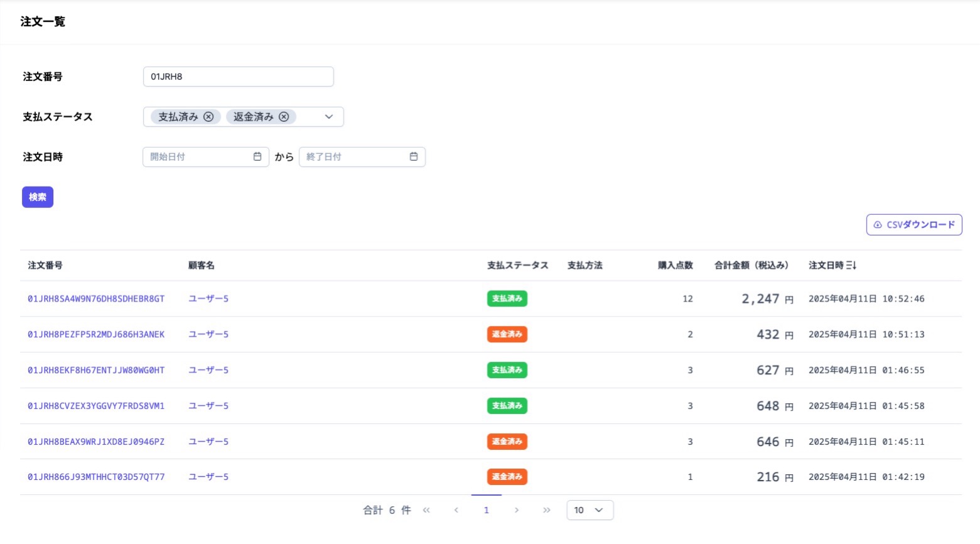Click the CSVダウンロード button
This screenshot has width=980, height=544.
(x=914, y=224)
